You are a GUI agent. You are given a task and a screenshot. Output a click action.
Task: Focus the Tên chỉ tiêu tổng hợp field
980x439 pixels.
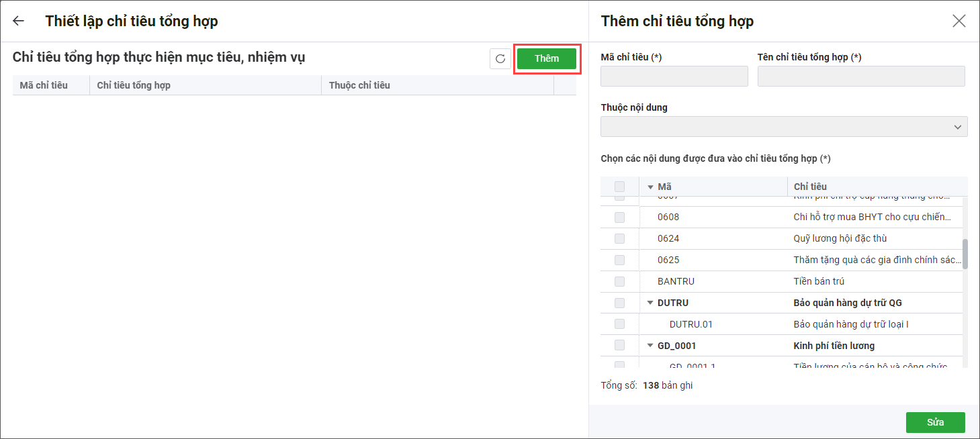click(x=860, y=76)
